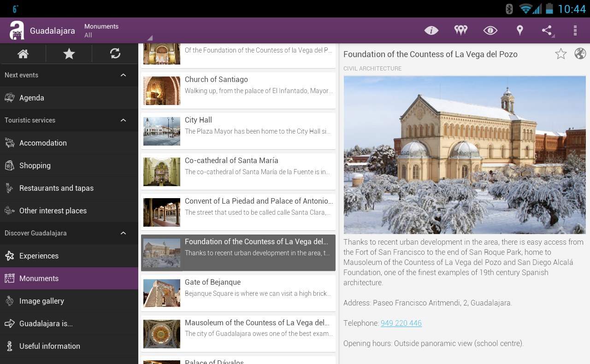
Task: Tap the Church of Santiago thumbnail
Action: click(162, 91)
